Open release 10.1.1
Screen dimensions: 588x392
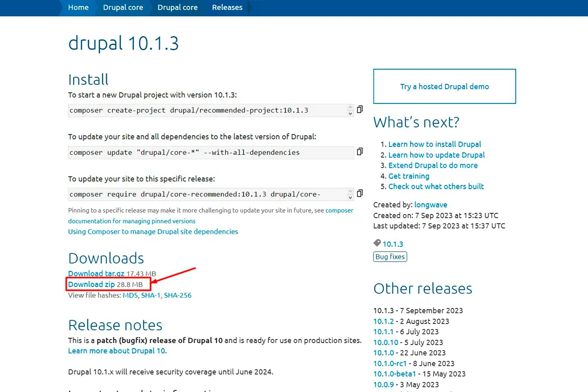point(383,332)
